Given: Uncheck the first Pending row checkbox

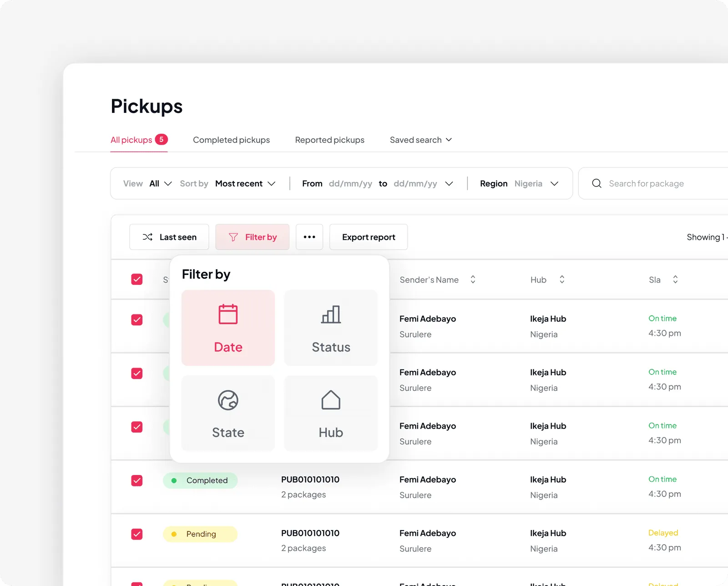Looking at the screenshot, I should pos(137,534).
